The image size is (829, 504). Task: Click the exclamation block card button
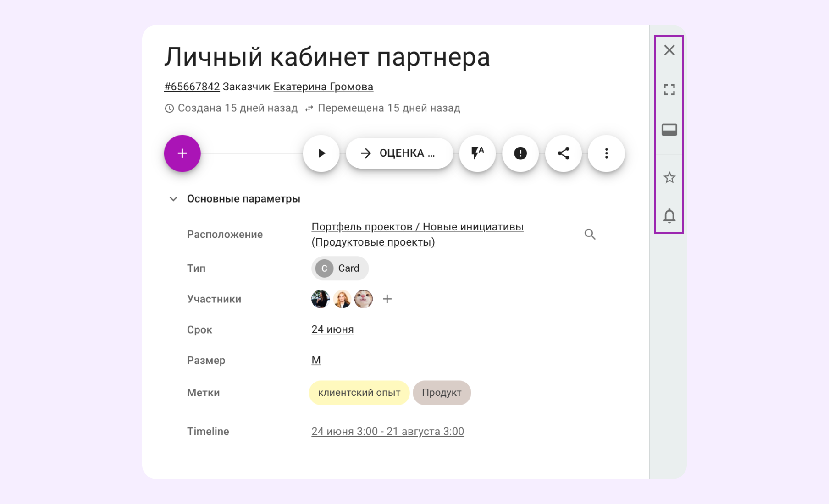(x=520, y=153)
